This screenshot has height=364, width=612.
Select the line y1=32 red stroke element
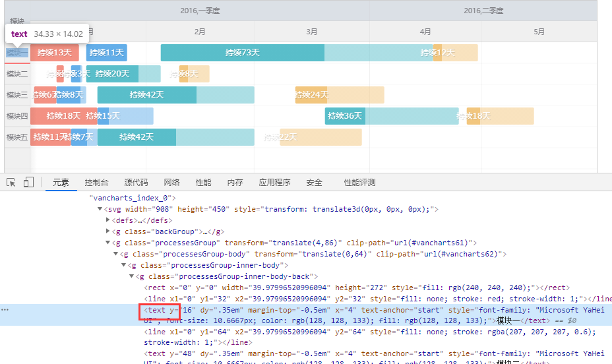(378, 299)
